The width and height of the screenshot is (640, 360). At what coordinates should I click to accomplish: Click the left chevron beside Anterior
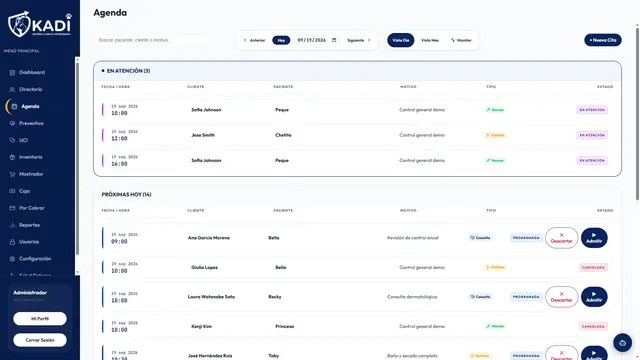(x=245, y=40)
